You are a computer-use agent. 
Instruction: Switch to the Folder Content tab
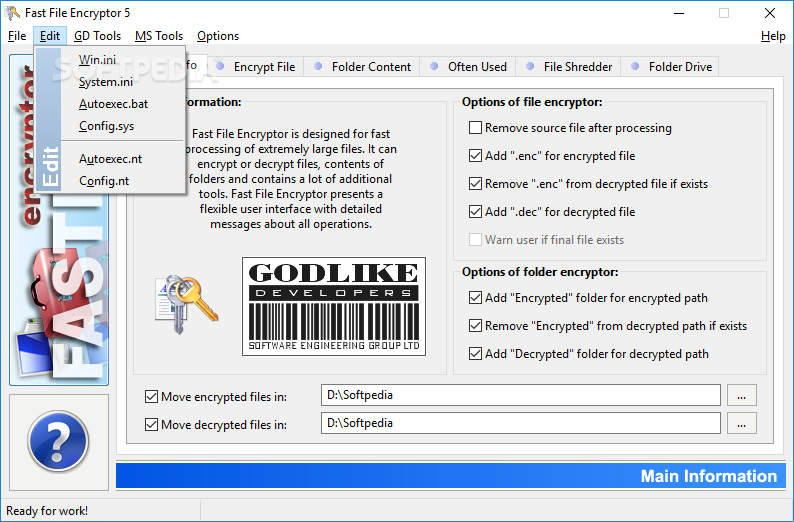[x=362, y=67]
